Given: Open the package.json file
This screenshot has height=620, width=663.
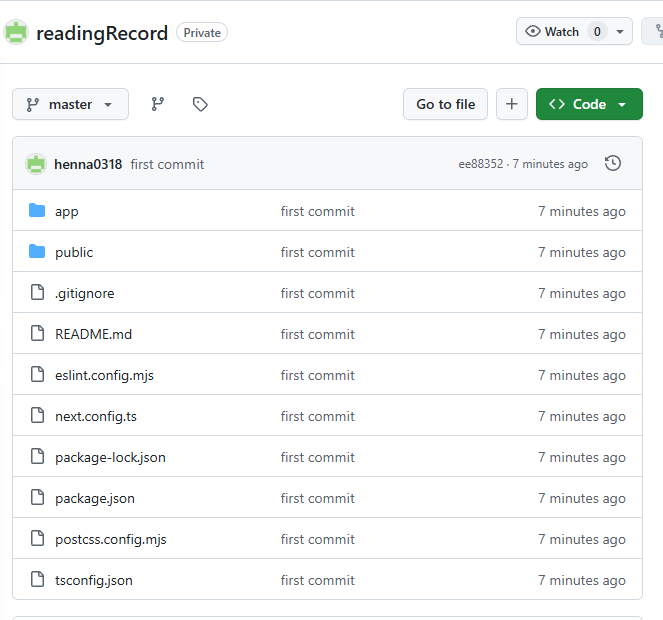Looking at the screenshot, I should point(95,499).
